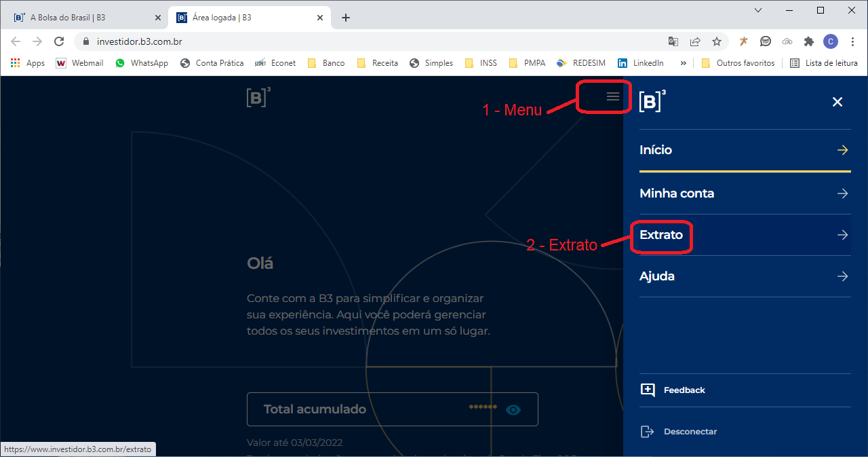868x467 pixels.
Task: Click Desconectar to log out
Action: [x=690, y=432]
